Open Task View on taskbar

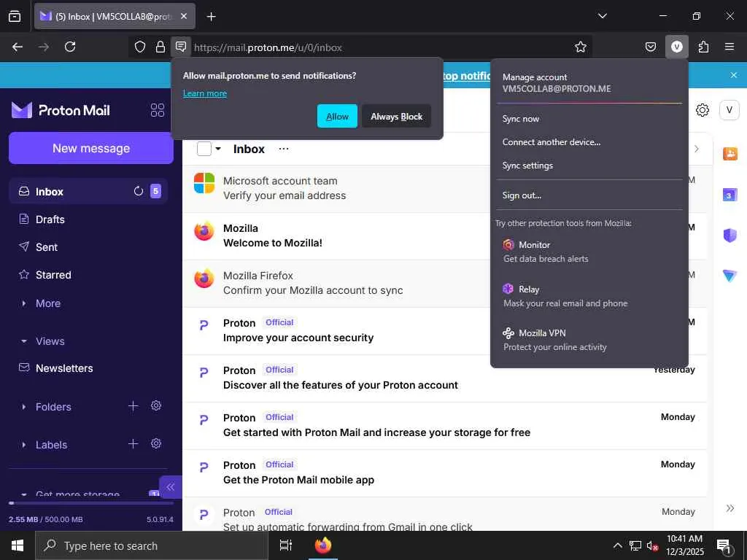(x=285, y=545)
